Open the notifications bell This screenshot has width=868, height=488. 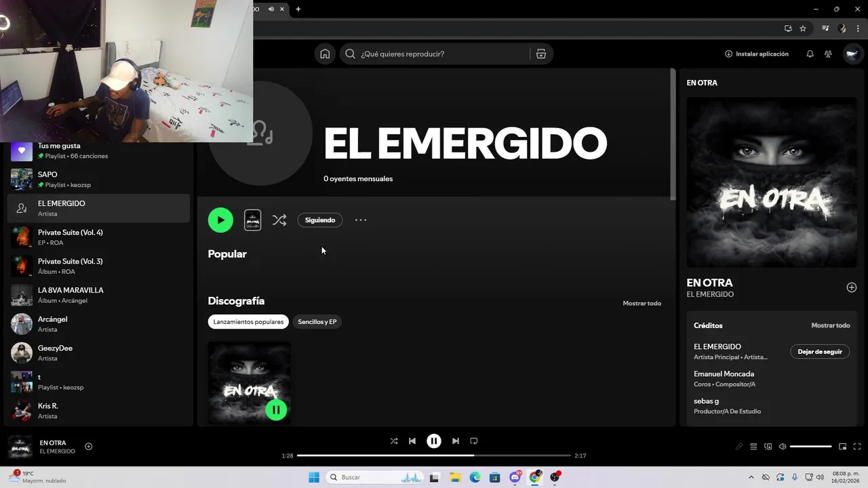pos(810,54)
